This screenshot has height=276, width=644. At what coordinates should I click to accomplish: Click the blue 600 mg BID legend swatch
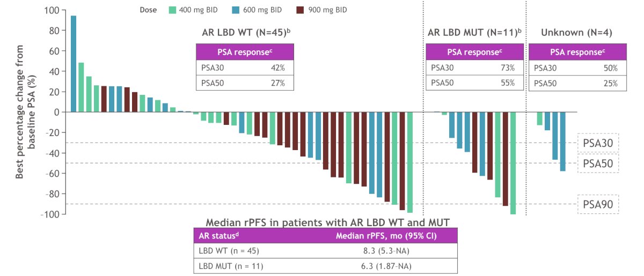[234, 10]
